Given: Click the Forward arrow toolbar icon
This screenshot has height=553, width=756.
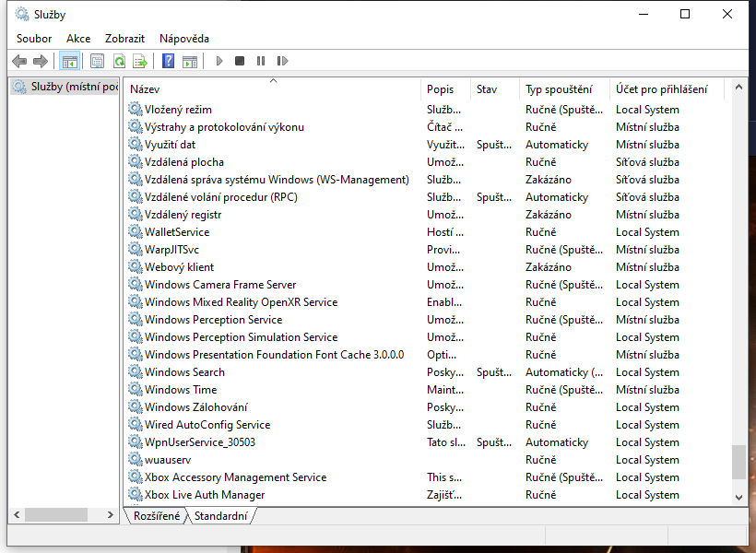Looking at the screenshot, I should coord(41,61).
